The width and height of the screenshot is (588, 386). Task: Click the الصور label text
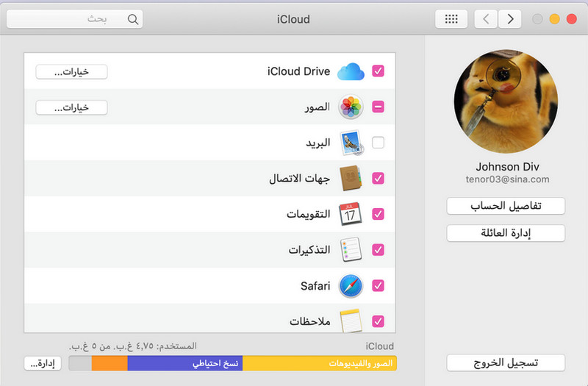[x=318, y=107]
